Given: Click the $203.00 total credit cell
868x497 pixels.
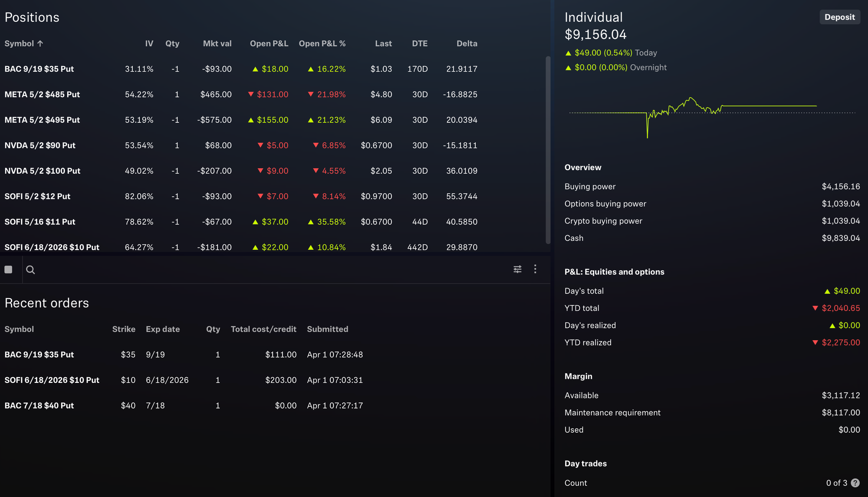Looking at the screenshot, I should point(281,380).
